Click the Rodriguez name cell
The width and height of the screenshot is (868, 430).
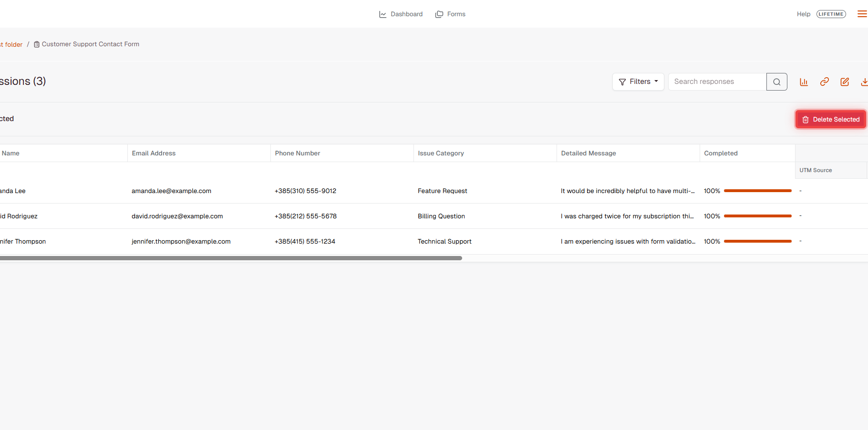19,216
